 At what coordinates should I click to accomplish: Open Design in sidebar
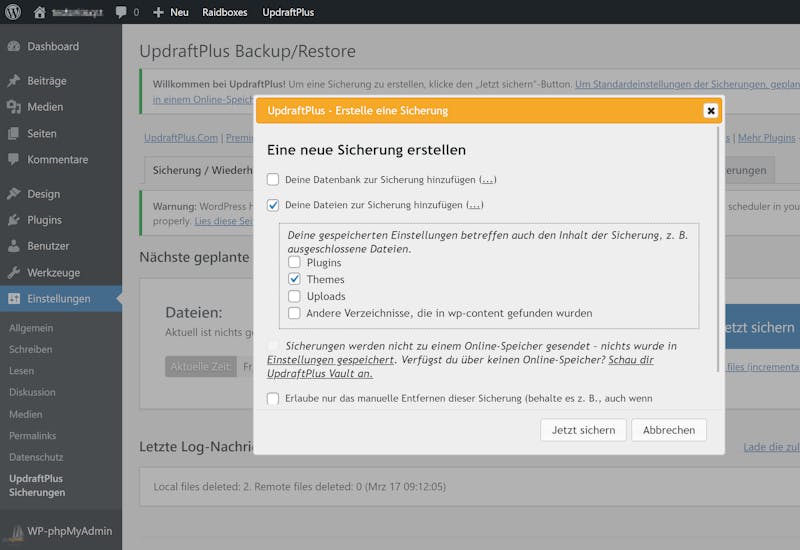44,194
